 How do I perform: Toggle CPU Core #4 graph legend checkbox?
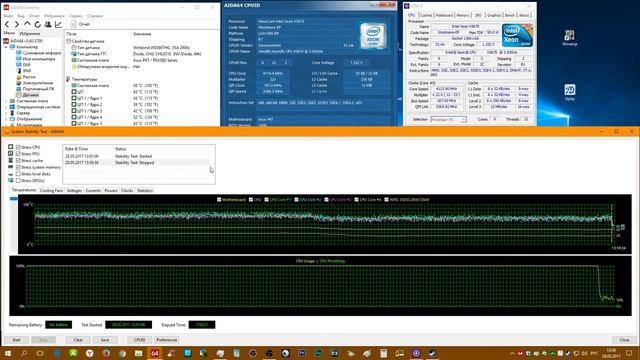[x=356, y=200]
